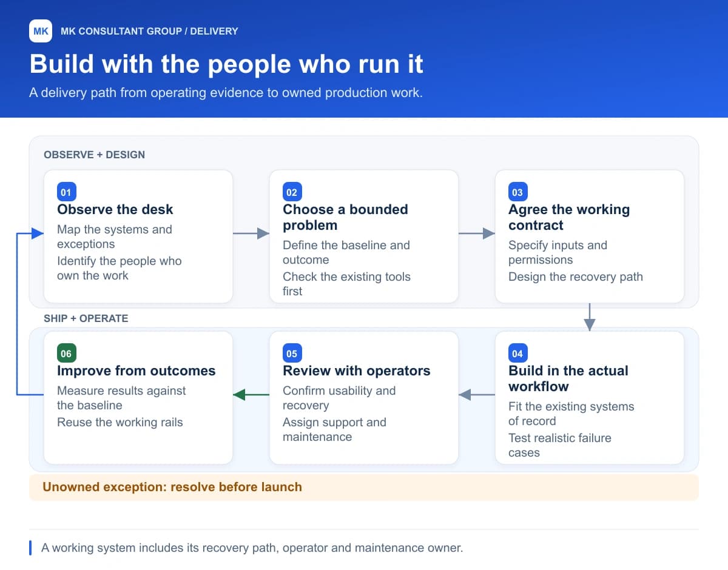Click 'Check the existing tools first' text

[346, 284]
